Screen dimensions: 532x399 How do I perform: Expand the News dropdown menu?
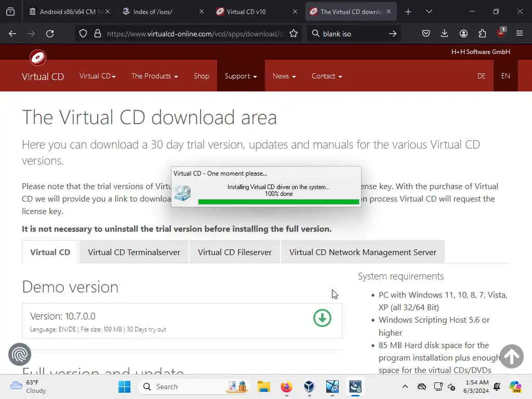(284, 76)
